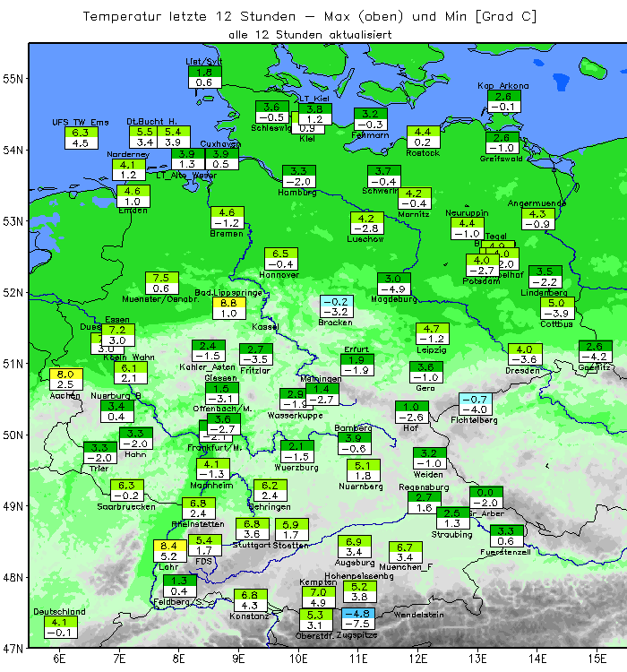This screenshot has width=627, height=672.
Task: Click Aachen box showing 8.0 / 2.5
Action: point(66,379)
